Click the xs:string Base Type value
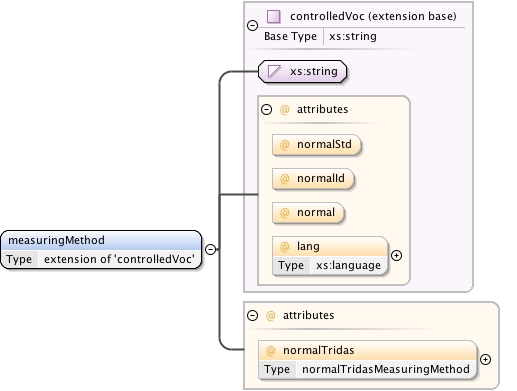The height and width of the screenshot is (391, 517). (x=353, y=36)
